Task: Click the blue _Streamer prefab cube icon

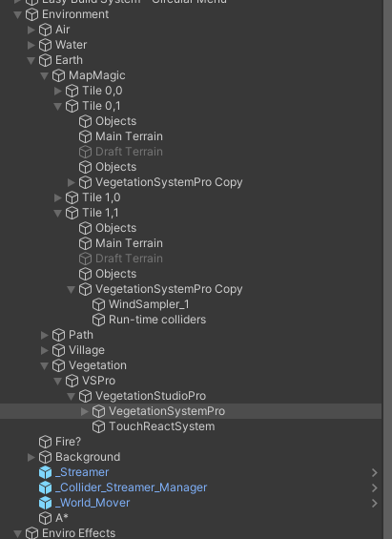Action: pyautogui.click(x=45, y=472)
